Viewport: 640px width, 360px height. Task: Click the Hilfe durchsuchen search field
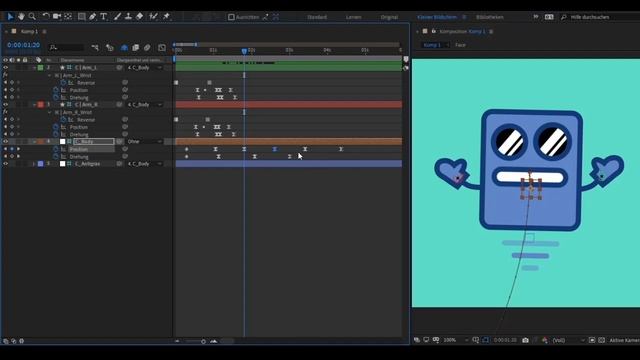tap(600, 17)
